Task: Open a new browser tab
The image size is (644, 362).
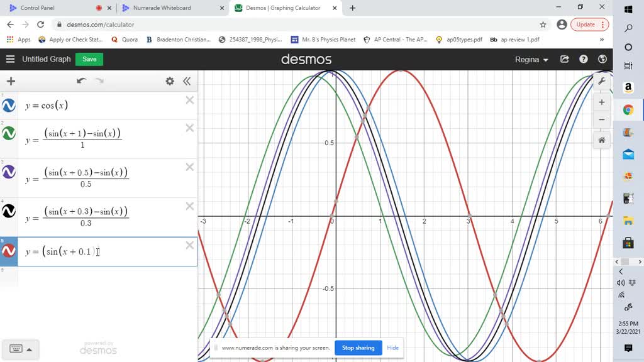Action: tap(352, 8)
